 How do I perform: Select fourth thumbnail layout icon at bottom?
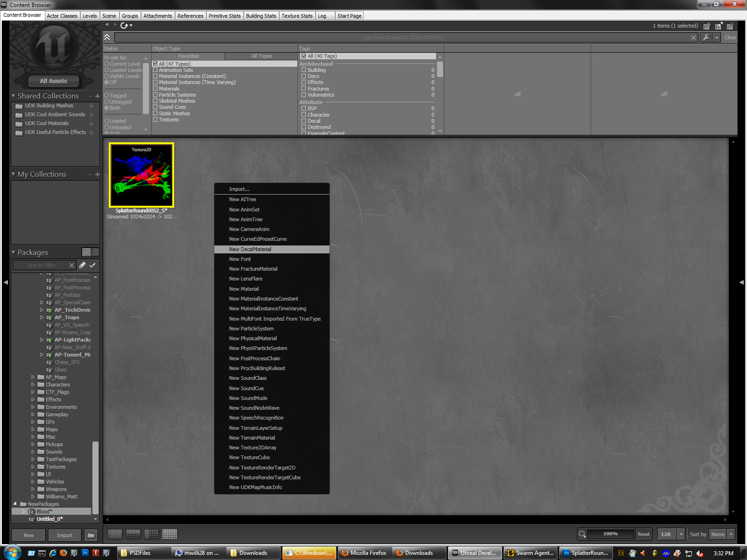(169, 534)
